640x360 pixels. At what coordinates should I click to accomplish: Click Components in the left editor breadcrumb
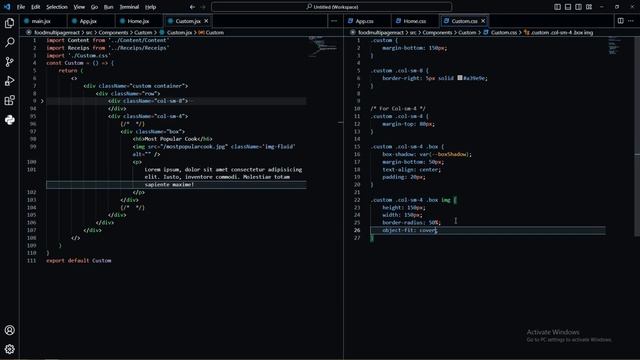113,32
